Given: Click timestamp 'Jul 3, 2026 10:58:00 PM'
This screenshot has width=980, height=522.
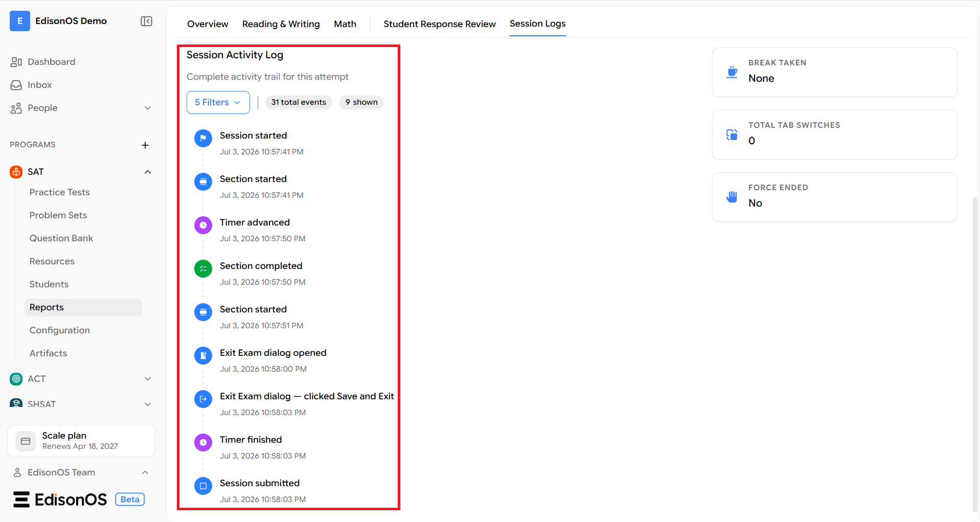Looking at the screenshot, I should point(263,369).
